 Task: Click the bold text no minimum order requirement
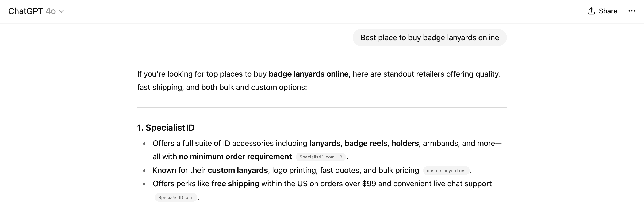235,157
